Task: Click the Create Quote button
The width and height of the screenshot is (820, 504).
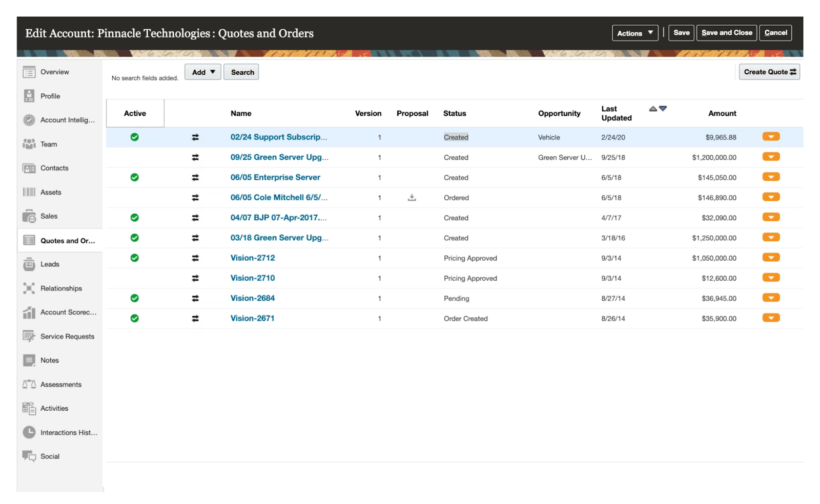Action: (769, 72)
